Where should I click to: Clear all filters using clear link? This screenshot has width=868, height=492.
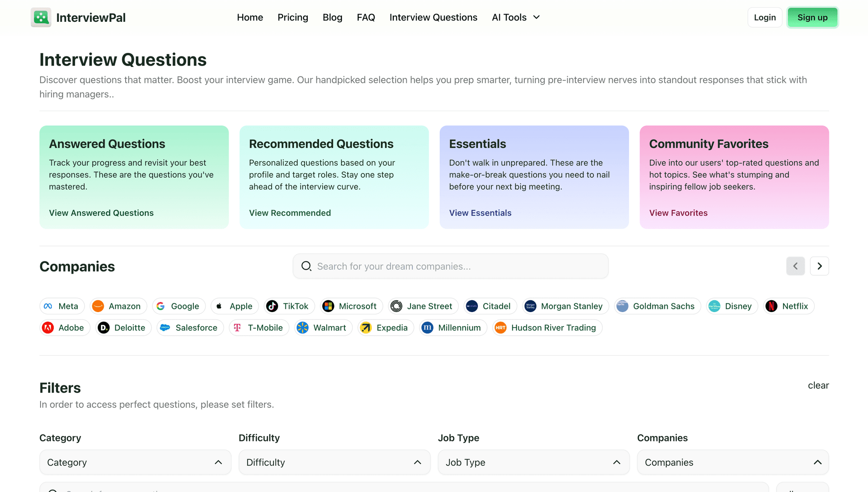(x=818, y=385)
